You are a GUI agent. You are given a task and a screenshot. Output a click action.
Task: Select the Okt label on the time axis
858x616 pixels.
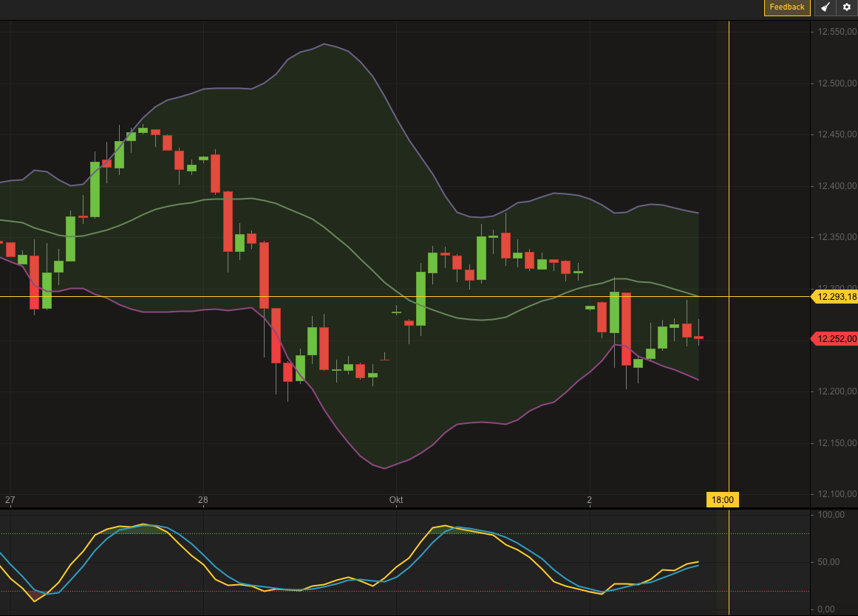pos(395,499)
